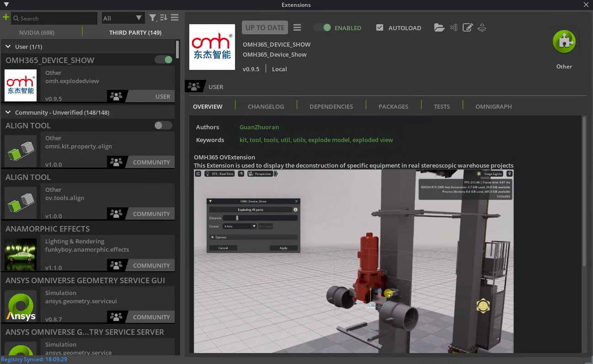Viewport: 593px width, 364px height.
Task: Collapse the Community - Unverified section
Action: click(x=8, y=112)
